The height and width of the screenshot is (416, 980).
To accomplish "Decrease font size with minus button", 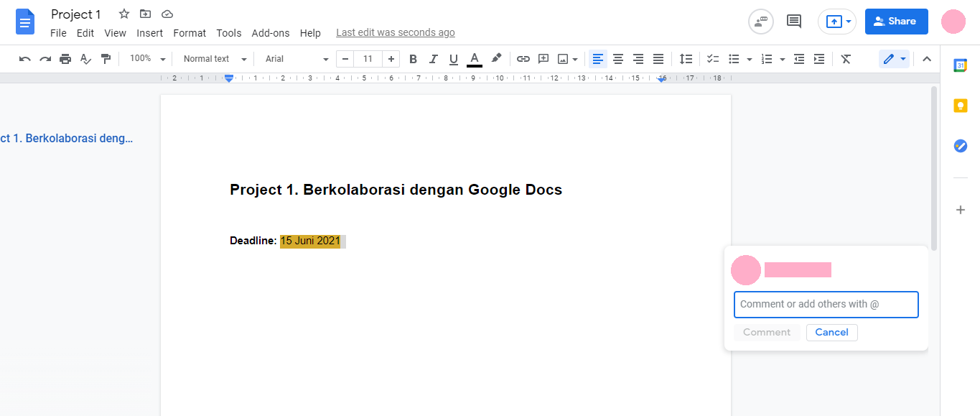I will tap(346, 59).
